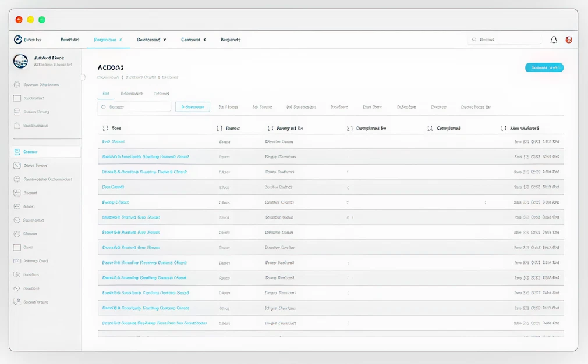Viewport: 588px width, 364px height.
Task: Collapse the sidebar using the circular edge handle
Action: pyautogui.click(x=83, y=77)
